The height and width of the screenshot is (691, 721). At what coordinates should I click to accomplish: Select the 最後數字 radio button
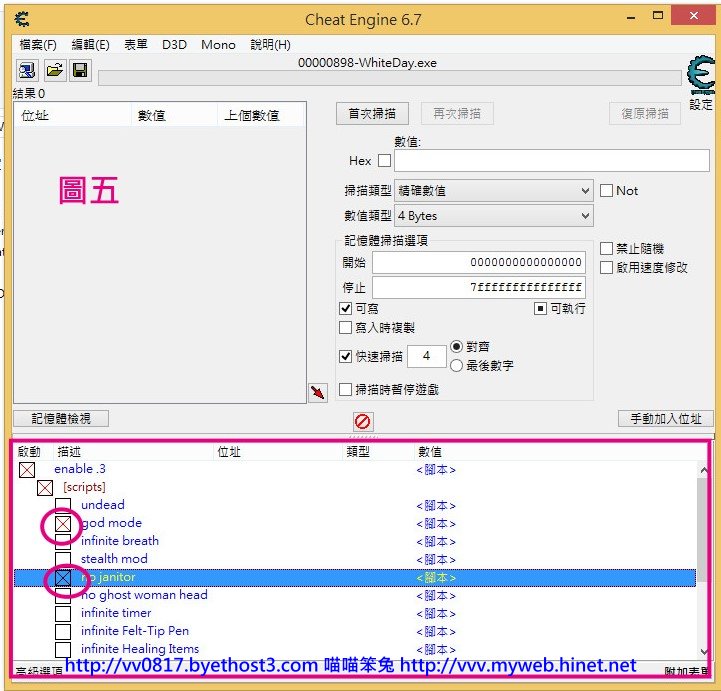tap(456, 365)
